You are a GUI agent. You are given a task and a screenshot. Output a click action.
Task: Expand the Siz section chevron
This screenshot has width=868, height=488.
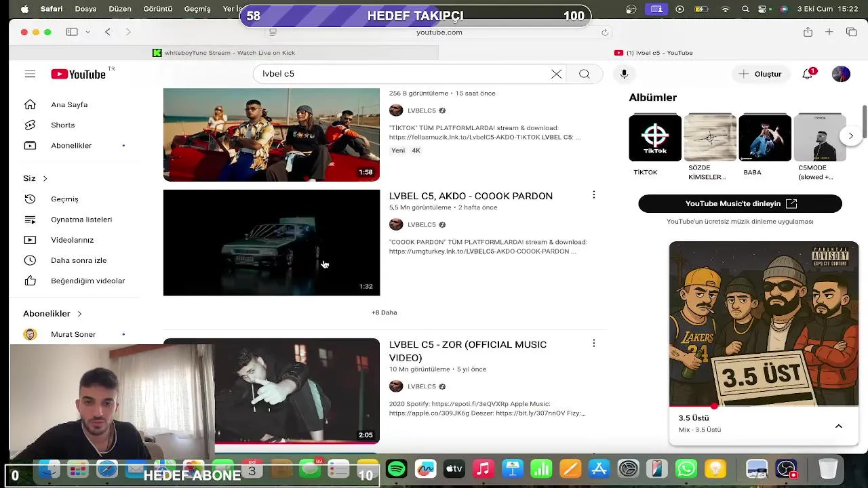click(45, 178)
